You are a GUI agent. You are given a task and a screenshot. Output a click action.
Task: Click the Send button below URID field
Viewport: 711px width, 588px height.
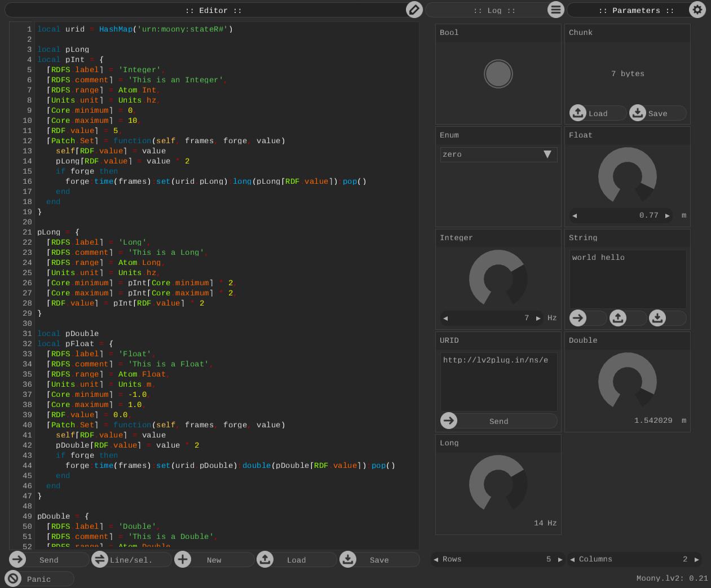click(x=498, y=421)
